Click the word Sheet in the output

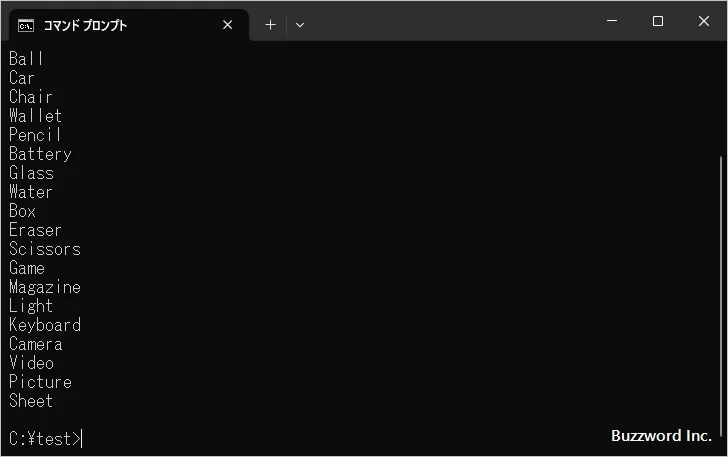click(x=31, y=401)
